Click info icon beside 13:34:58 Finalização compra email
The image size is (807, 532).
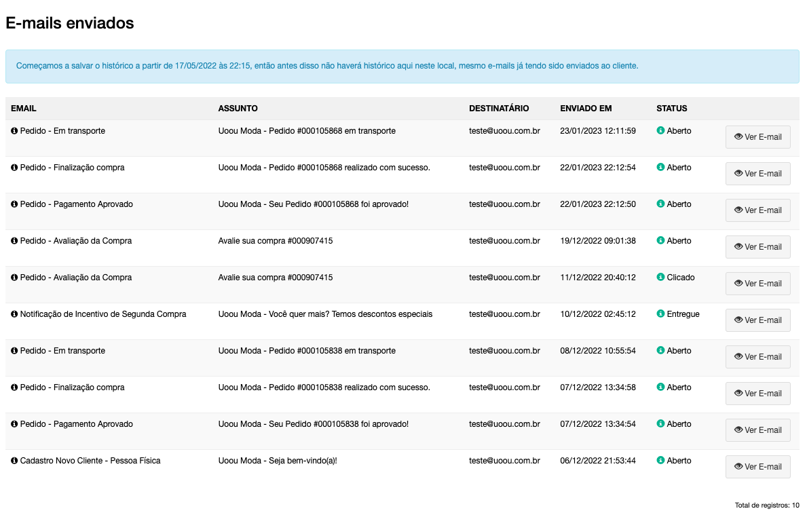(14, 387)
